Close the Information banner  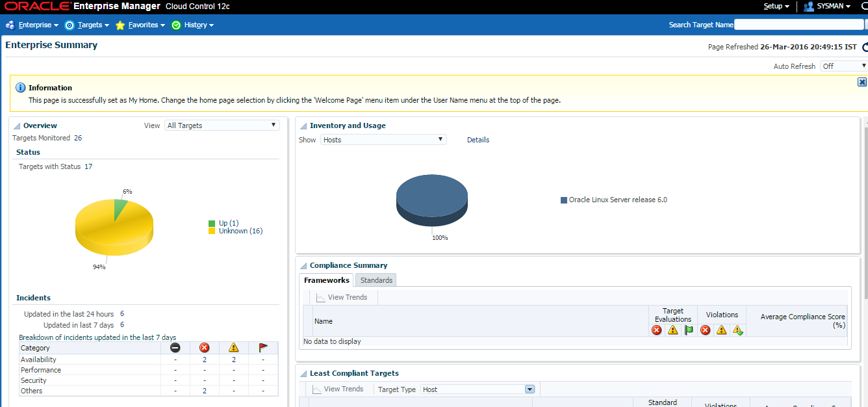click(x=862, y=82)
